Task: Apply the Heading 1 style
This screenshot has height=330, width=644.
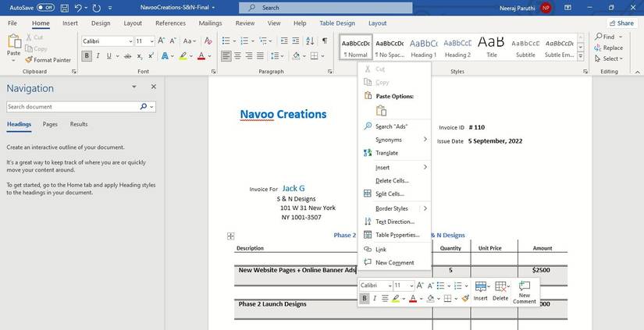Action: (424, 48)
